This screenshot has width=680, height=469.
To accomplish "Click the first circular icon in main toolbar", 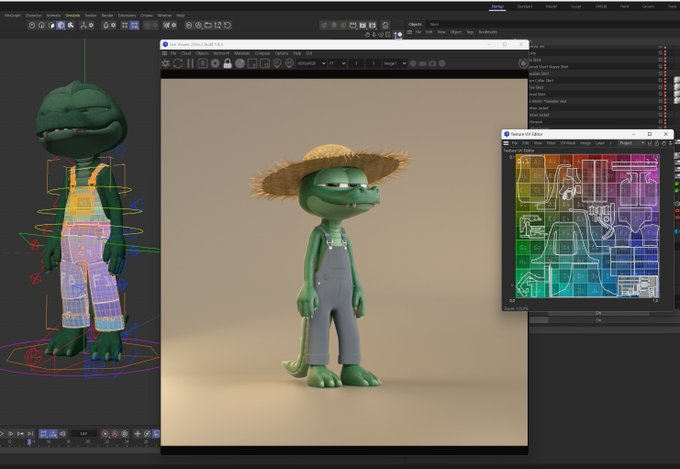I will point(32,25).
